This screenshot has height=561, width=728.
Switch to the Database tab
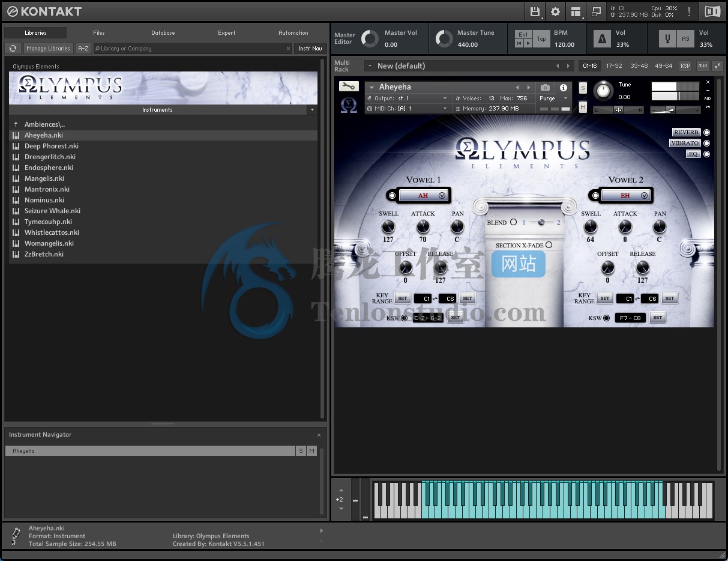(x=163, y=33)
